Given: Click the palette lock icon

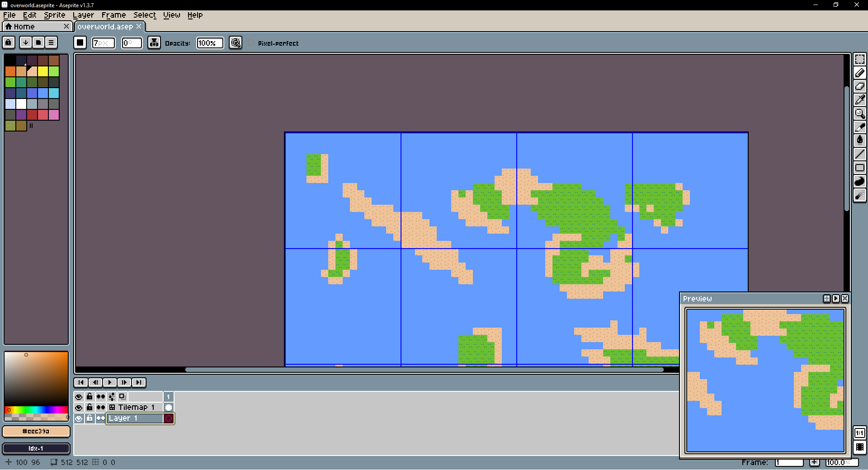Looking at the screenshot, I should 9,42.
